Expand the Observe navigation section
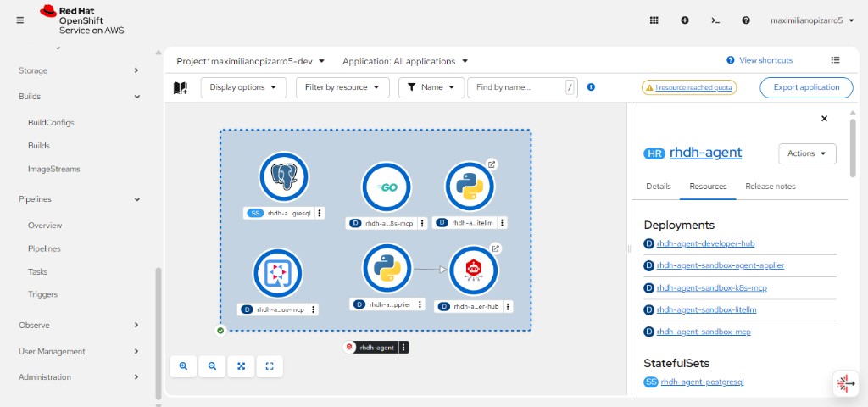868x407 pixels. click(x=78, y=325)
